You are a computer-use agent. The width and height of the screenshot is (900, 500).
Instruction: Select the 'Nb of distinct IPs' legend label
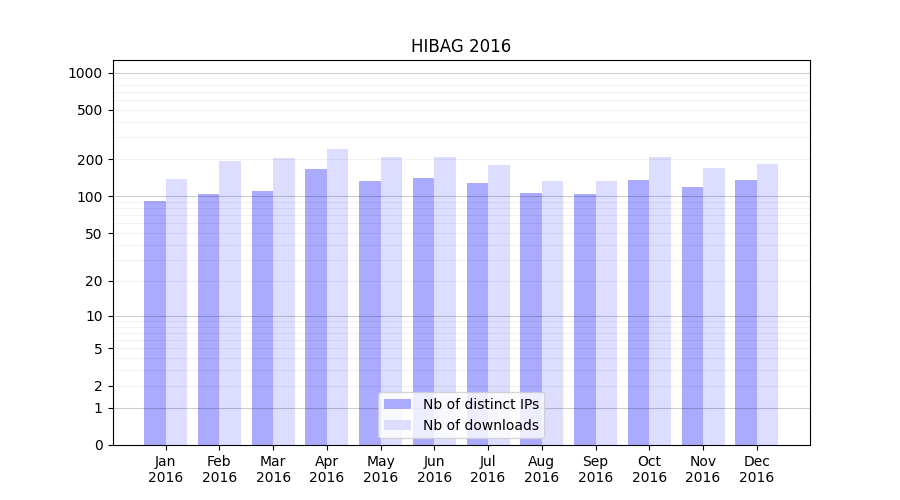click(x=480, y=404)
